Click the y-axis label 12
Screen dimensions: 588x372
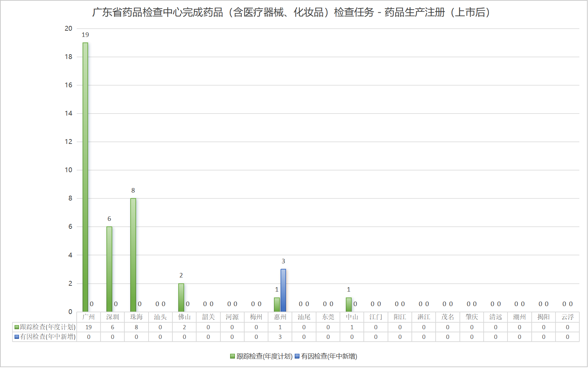(68, 141)
